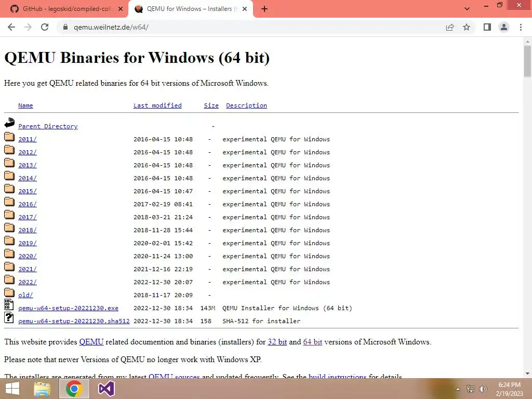Click the folder icon beside old/
Viewport: 532px width, 399px height.
pos(9,292)
